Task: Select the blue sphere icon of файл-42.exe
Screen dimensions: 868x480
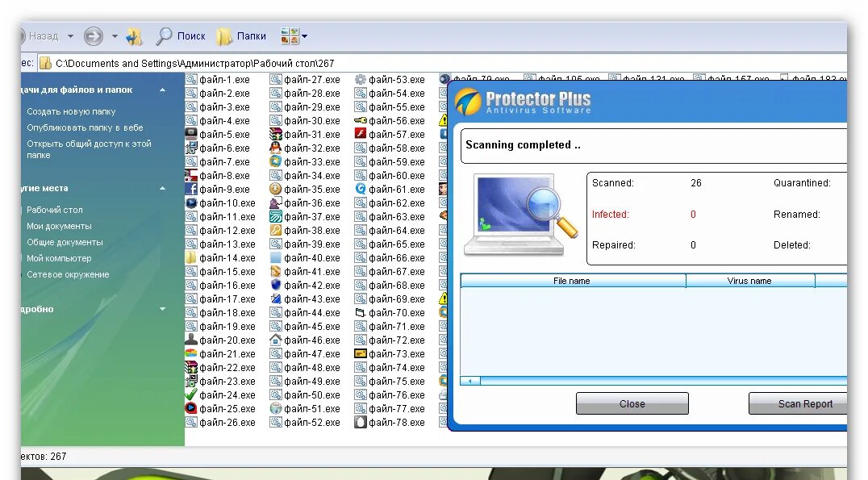Action: point(276,285)
